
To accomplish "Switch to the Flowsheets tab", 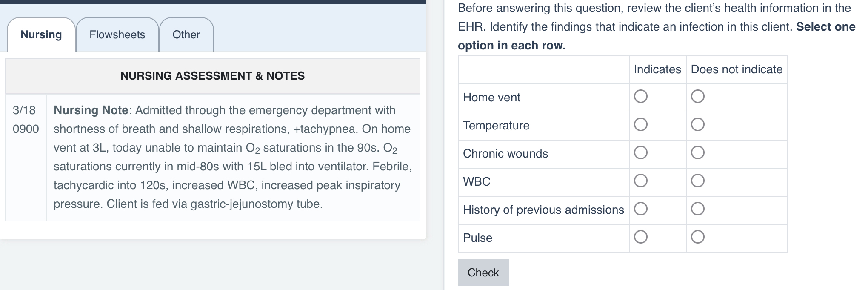I will pos(117,35).
